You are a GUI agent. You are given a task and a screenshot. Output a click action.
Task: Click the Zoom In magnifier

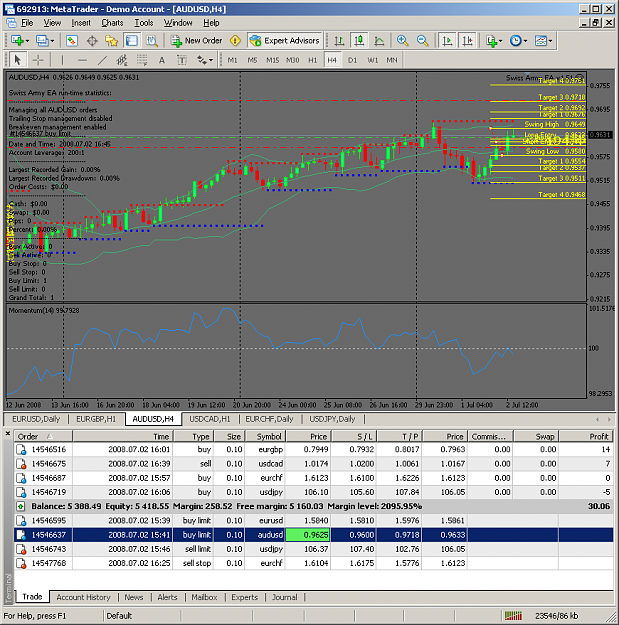[x=403, y=41]
